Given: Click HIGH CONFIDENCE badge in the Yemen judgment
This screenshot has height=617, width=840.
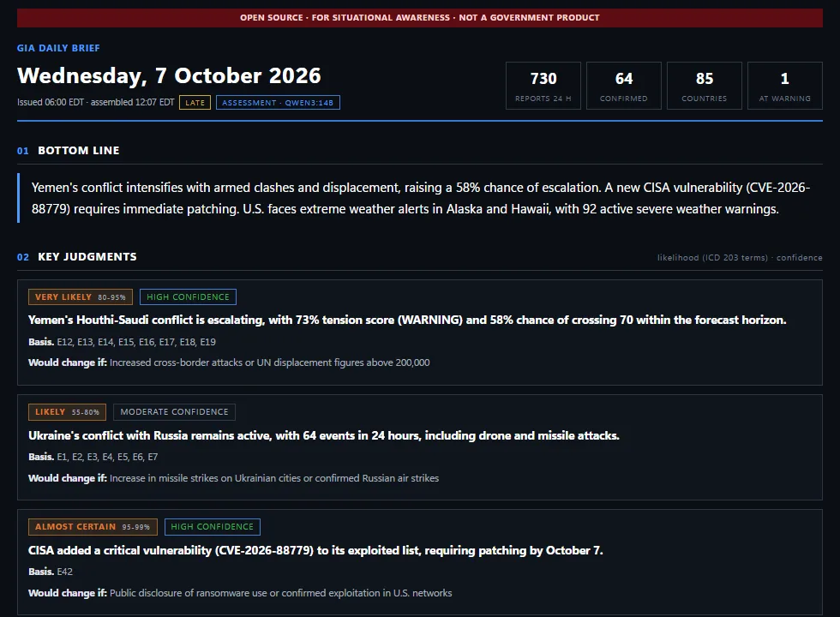Looking at the screenshot, I should [x=188, y=297].
